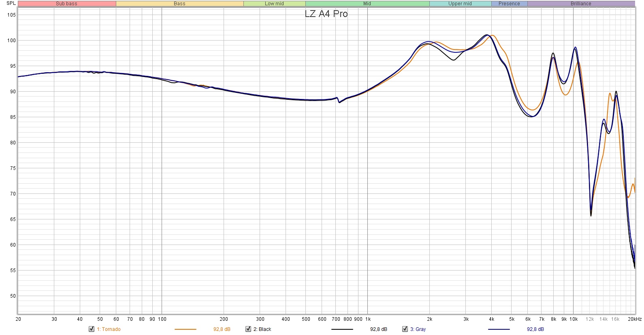The height and width of the screenshot is (335, 644).
Task: Click the orange Tornado line sample
Action: [x=185, y=329]
